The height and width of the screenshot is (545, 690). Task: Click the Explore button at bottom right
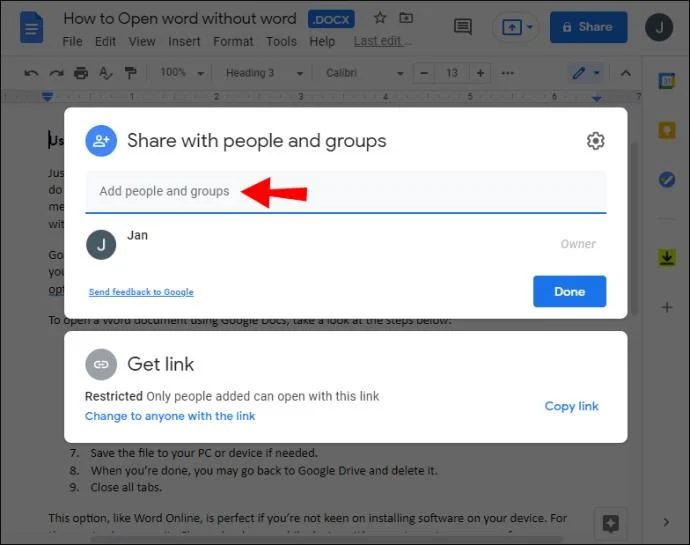(x=610, y=524)
